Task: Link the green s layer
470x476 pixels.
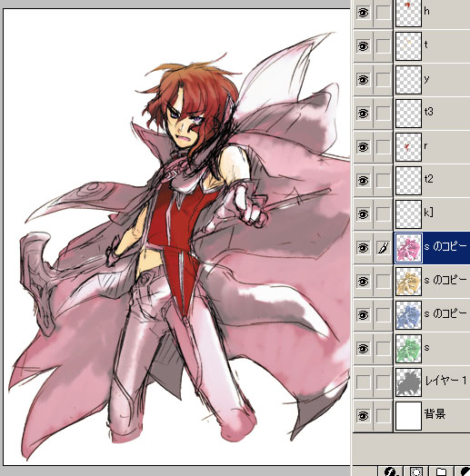Action: [x=383, y=349]
